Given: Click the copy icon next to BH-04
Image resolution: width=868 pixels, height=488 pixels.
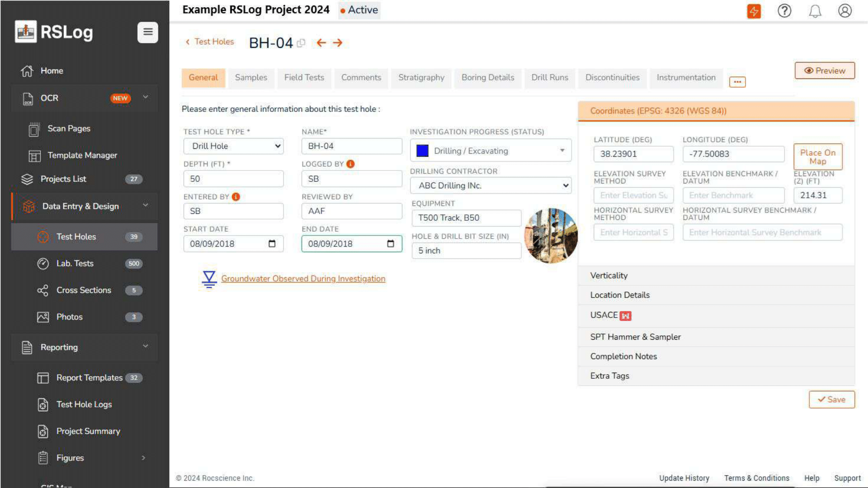Looking at the screenshot, I should click(x=301, y=43).
